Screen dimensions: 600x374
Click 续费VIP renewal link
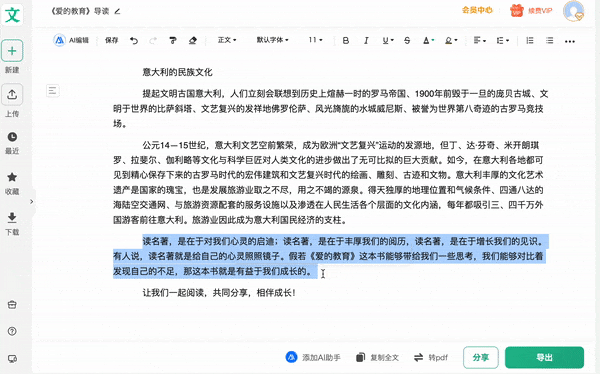(540, 11)
